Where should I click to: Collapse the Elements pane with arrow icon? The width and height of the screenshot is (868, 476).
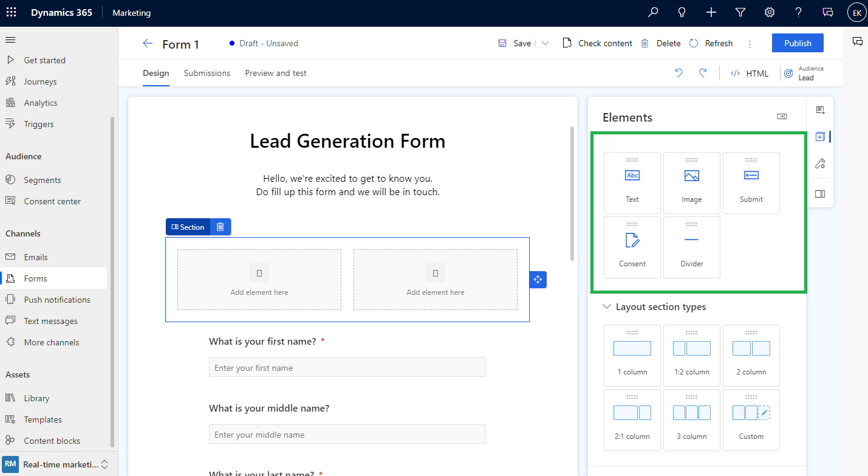(x=782, y=117)
